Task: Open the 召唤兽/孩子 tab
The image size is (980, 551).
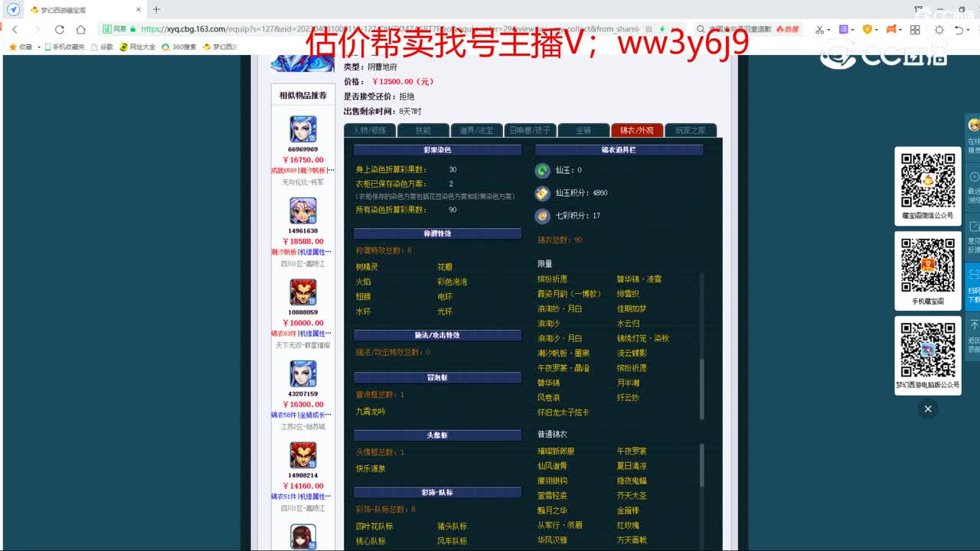Action: point(530,130)
